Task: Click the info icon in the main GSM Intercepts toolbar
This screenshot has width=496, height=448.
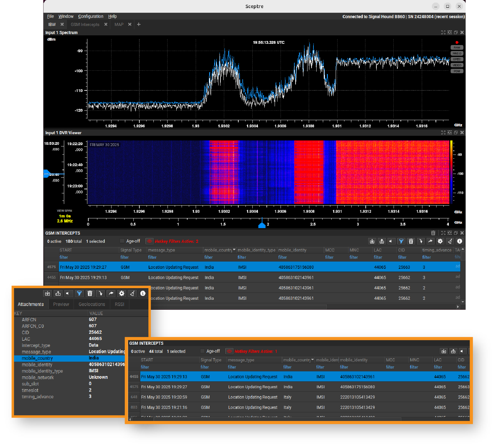Action: click(x=459, y=241)
